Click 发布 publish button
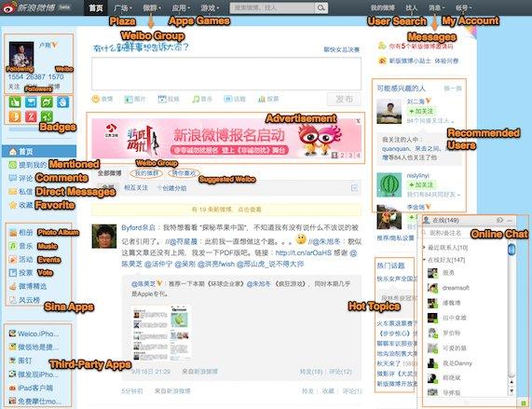Screen dimensions: 532x409 click(x=344, y=99)
